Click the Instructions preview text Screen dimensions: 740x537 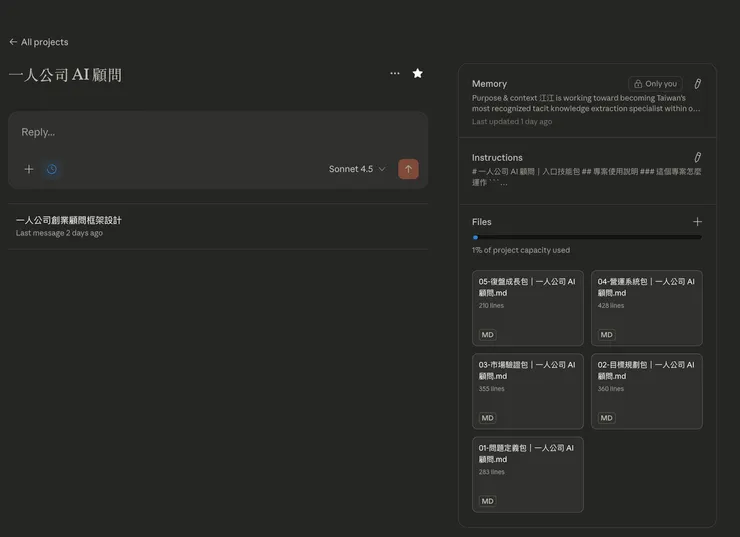point(587,176)
